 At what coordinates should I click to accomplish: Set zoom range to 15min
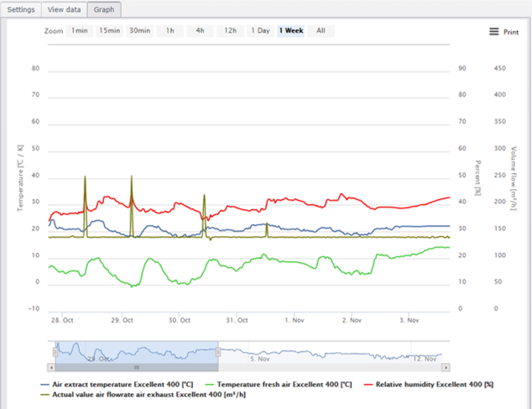110,31
